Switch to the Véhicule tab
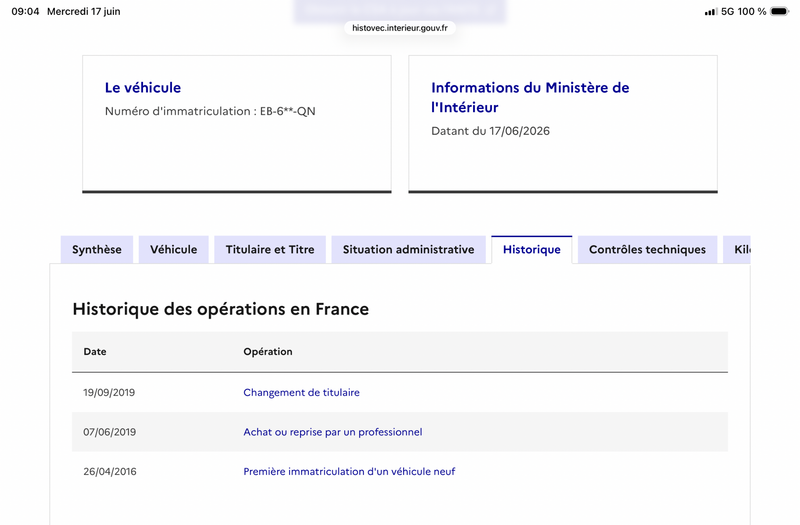 point(173,249)
